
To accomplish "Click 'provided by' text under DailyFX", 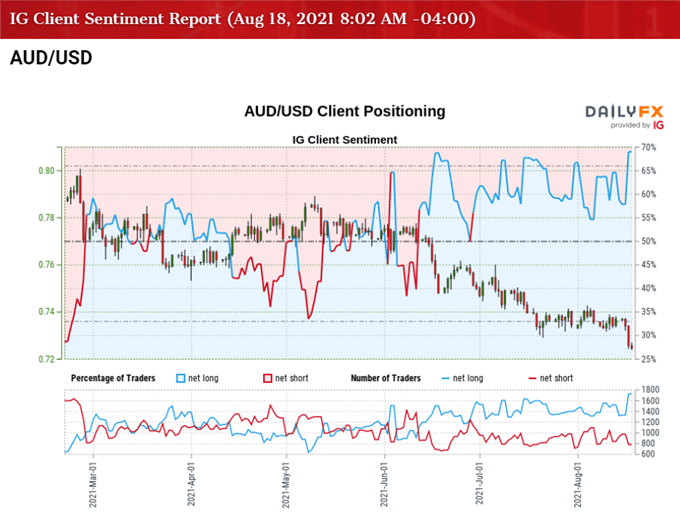I will (x=630, y=125).
